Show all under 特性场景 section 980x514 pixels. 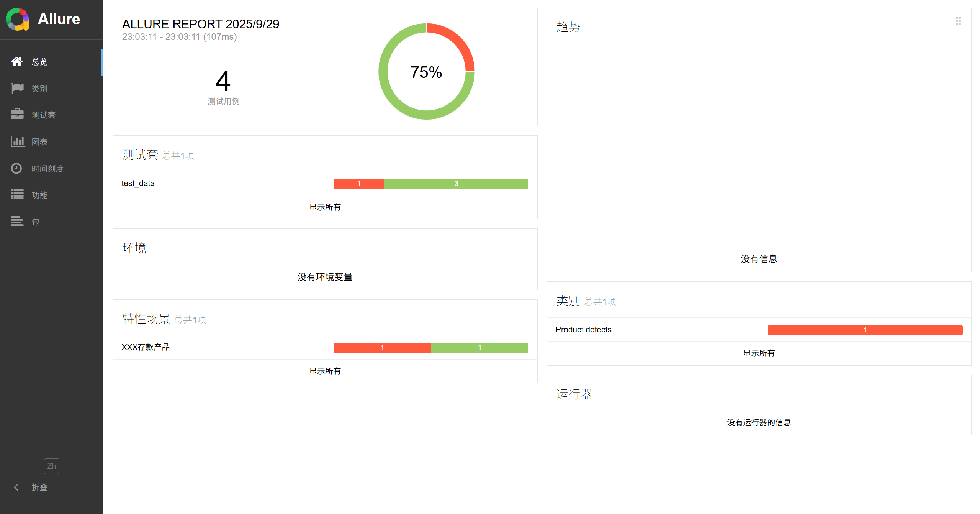click(325, 371)
